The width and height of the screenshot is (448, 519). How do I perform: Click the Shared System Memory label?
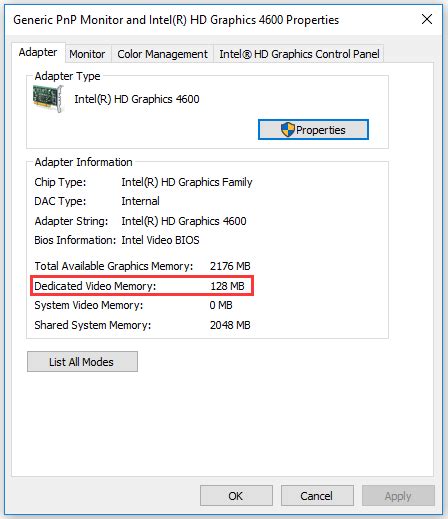click(x=93, y=325)
